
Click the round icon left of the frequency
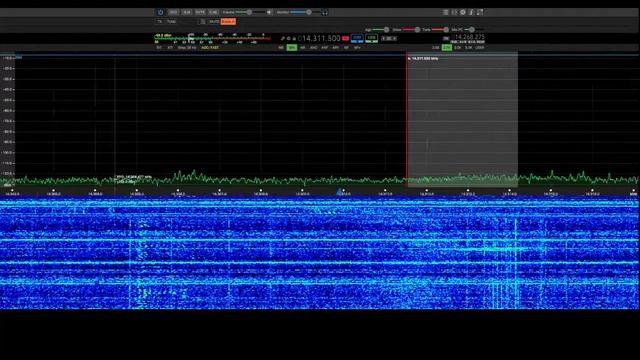[288, 38]
